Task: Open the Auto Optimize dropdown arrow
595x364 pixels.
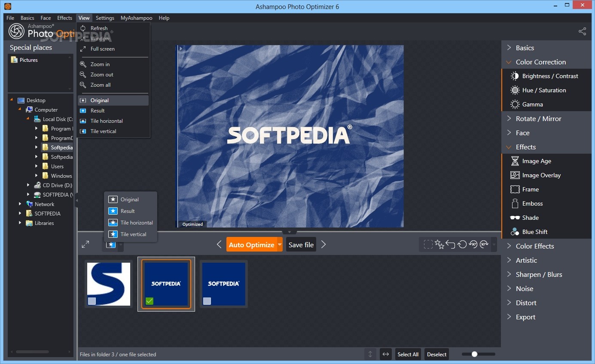Action: pos(280,245)
